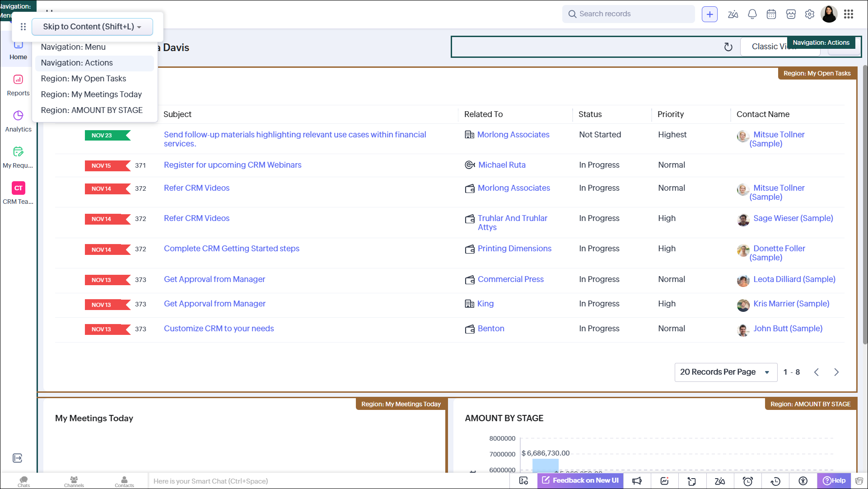Open Reports in the sidebar
Image resolution: width=868 pixels, height=489 pixels.
click(x=18, y=85)
